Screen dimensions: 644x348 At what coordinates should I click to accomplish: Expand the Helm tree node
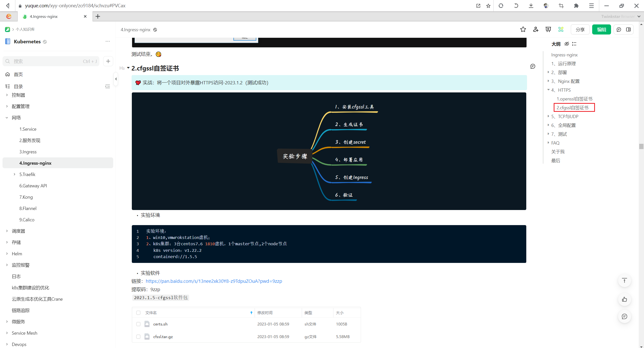tap(7, 254)
